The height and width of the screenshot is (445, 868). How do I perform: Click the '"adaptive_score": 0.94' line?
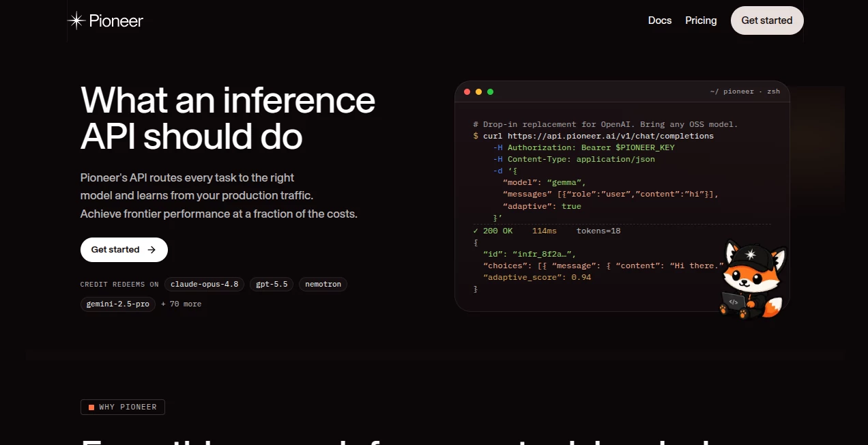click(x=537, y=277)
